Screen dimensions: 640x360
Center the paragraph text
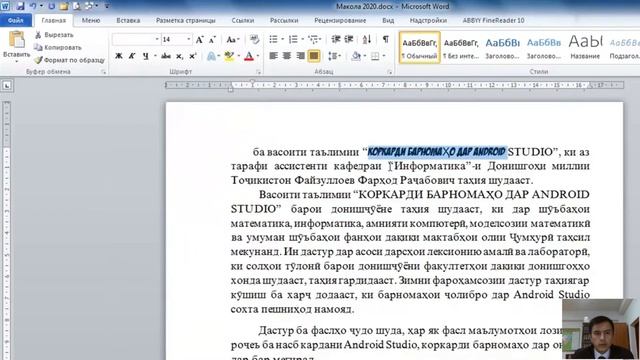click(x=287, y=56)
